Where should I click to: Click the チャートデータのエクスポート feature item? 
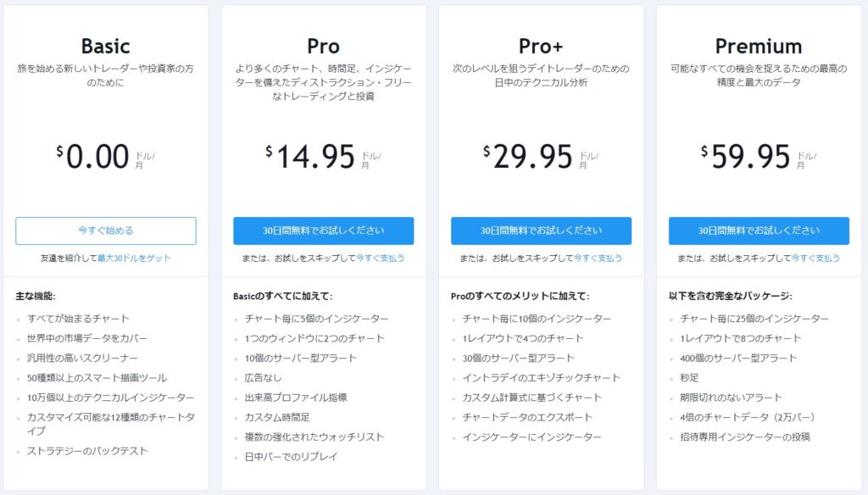click(x=526, y=417)
